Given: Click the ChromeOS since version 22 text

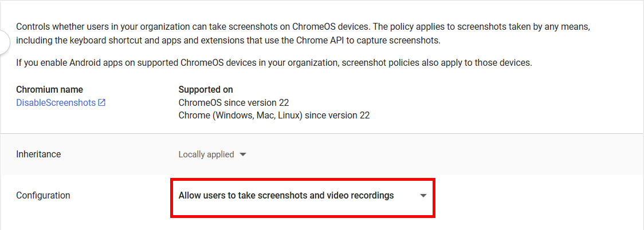Looking at the screenshot, I should [x=237, y=102].
